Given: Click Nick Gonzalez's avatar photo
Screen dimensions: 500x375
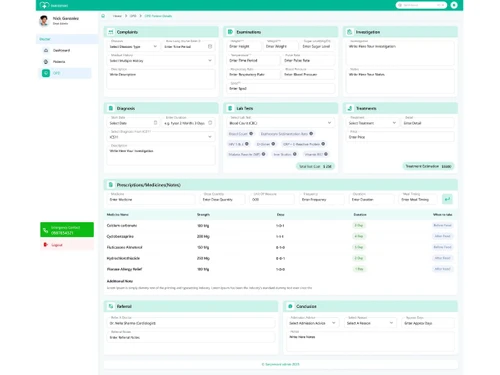Looking at the screenshot, I should 44,21.
